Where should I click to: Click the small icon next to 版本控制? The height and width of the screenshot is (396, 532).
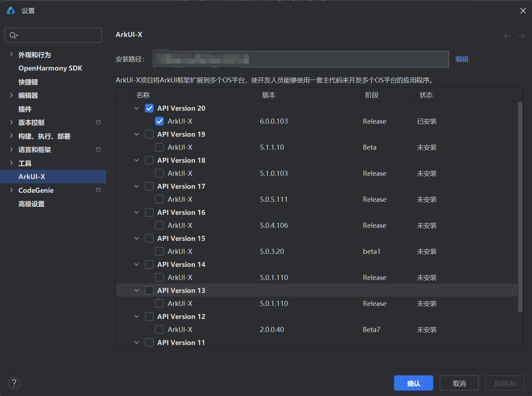coord(98,122)
